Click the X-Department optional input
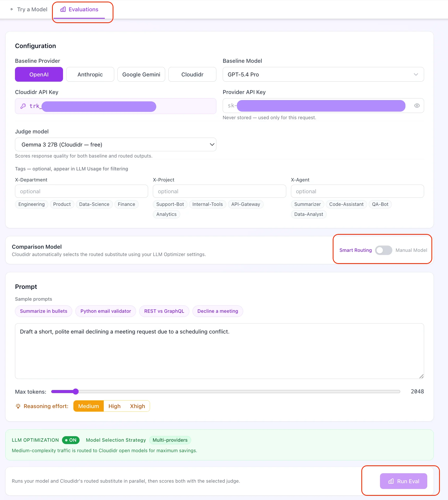The image size is (448, 500). click(x=81, y=191)
